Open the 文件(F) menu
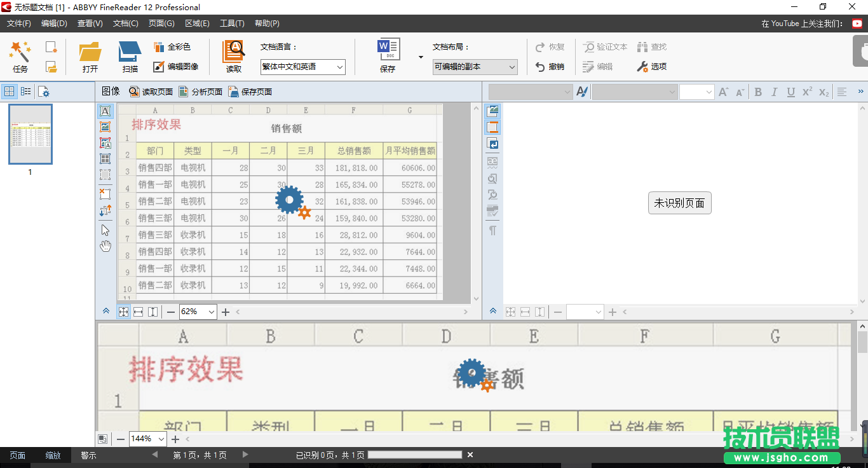This screenshot has height=468, width=868. [19, 24]
